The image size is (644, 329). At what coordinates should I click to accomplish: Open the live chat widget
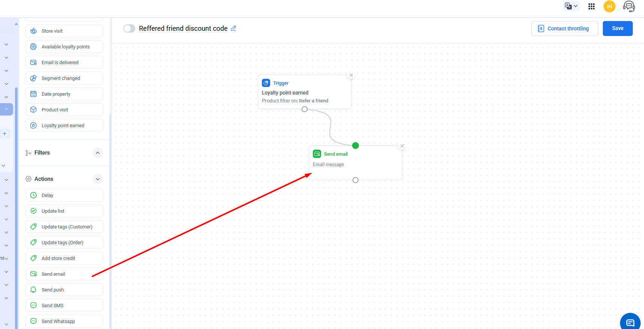(x=630, y=322)
